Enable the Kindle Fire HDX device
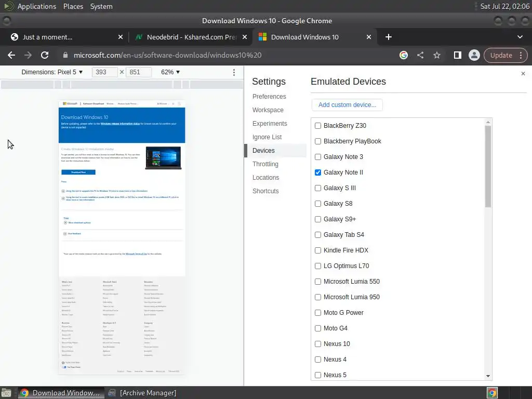 click(x=318, y=251)
